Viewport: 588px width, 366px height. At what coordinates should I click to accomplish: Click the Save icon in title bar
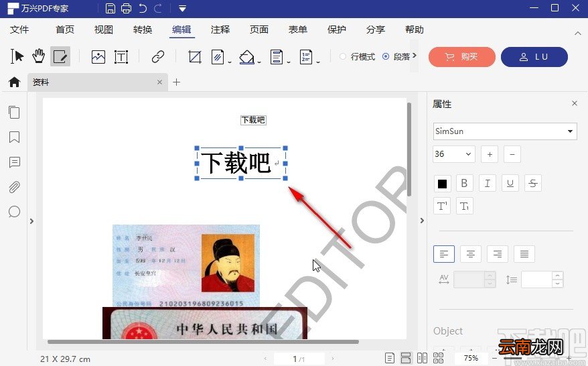[111, 8]
